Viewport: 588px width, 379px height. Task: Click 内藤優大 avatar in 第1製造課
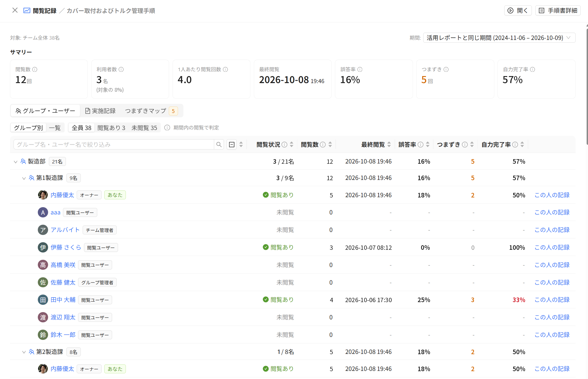(x=43, y=195)
